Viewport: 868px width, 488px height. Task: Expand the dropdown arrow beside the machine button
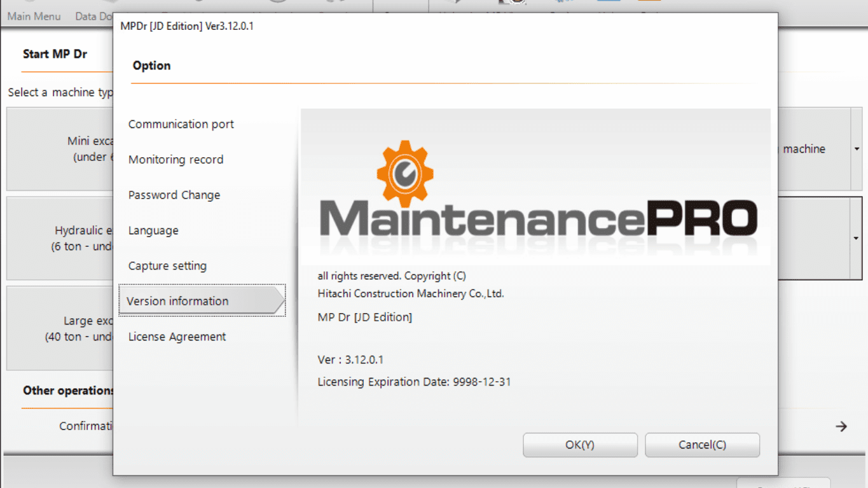857,149
